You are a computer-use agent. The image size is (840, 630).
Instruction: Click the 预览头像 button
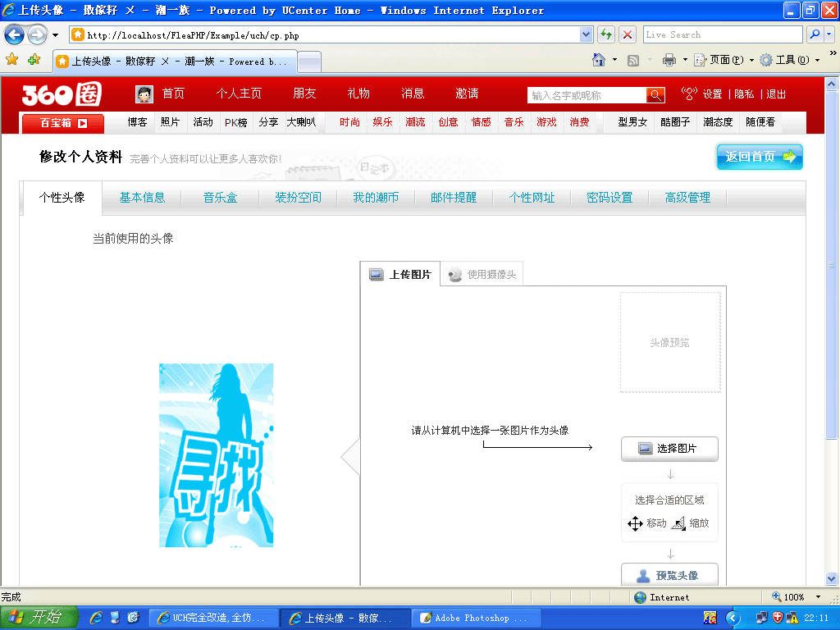point(669,575)
